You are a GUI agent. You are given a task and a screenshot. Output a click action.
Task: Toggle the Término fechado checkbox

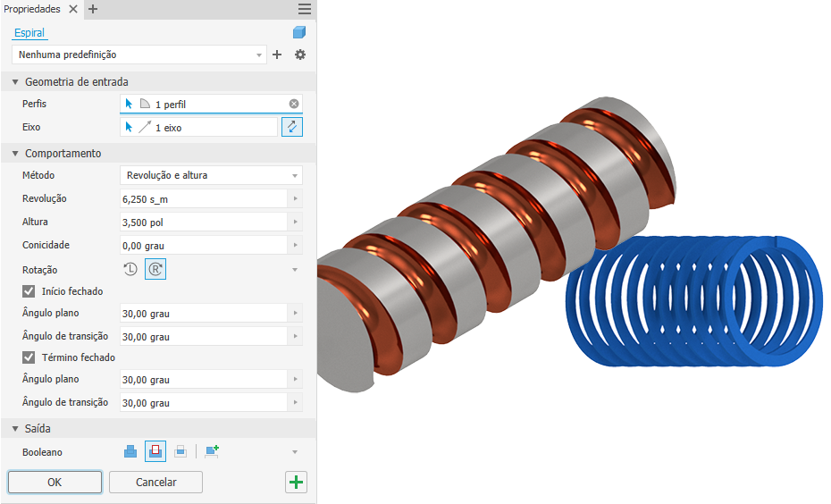[29, 357]
